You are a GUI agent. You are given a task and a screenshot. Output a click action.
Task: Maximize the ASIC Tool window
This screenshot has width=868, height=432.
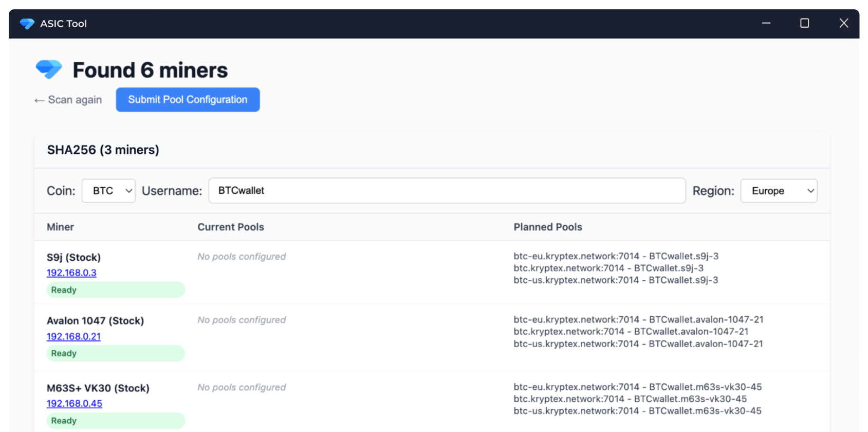(805, 23)
